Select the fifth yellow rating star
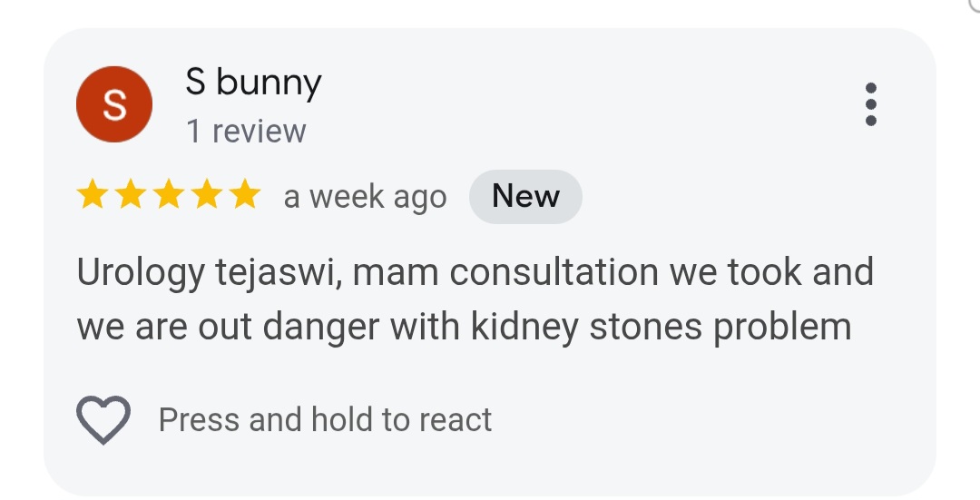This screenshot has height=500, width=980. click(x=245, y=194)
